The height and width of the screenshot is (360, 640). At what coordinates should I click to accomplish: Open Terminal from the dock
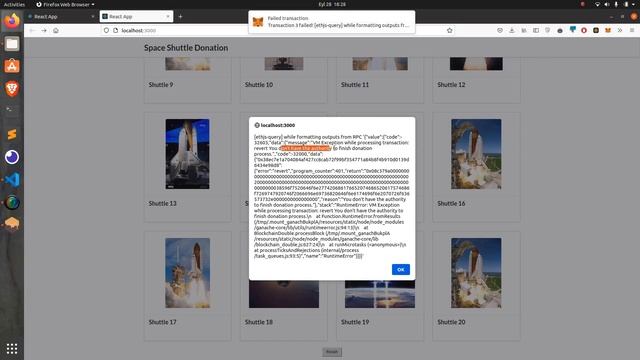tap(12, 111)
